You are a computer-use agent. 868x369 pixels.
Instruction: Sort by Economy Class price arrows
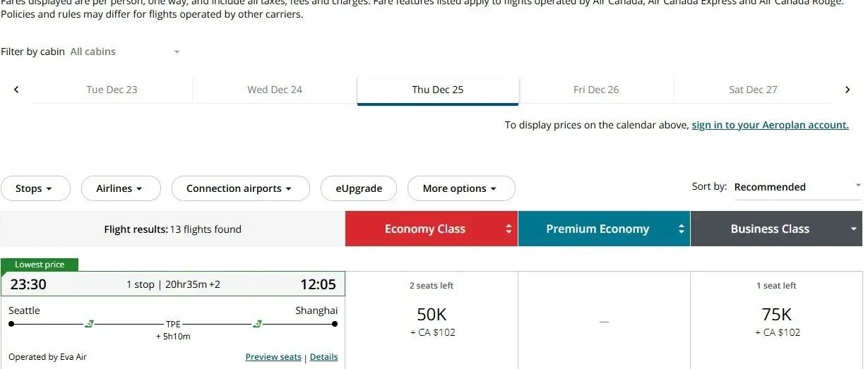[509, 229]
